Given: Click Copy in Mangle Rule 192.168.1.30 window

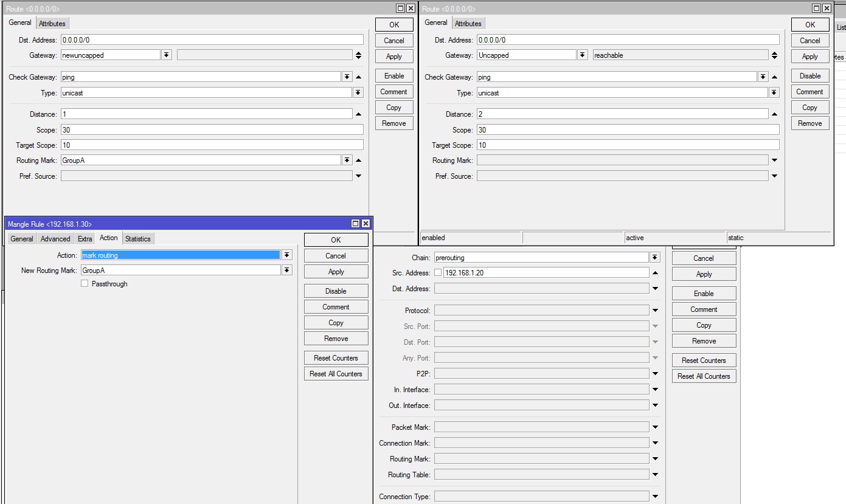Looking at the screenshot, I should 336,323.
